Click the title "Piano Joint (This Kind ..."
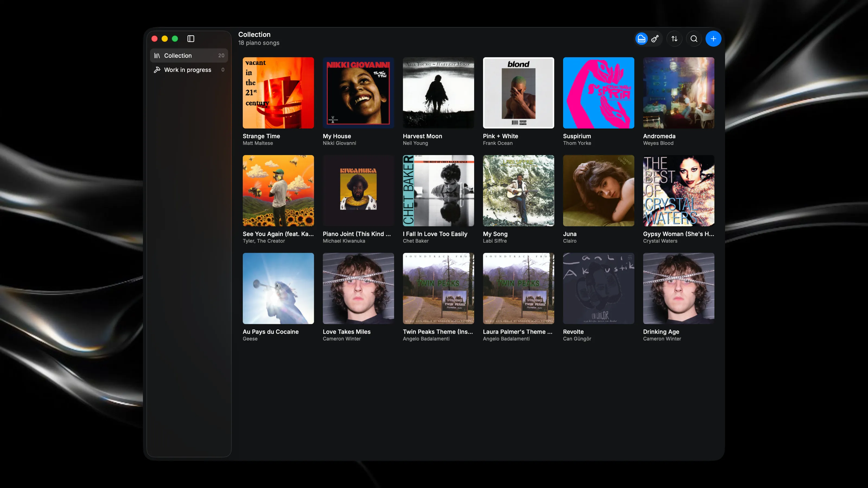 356,234
